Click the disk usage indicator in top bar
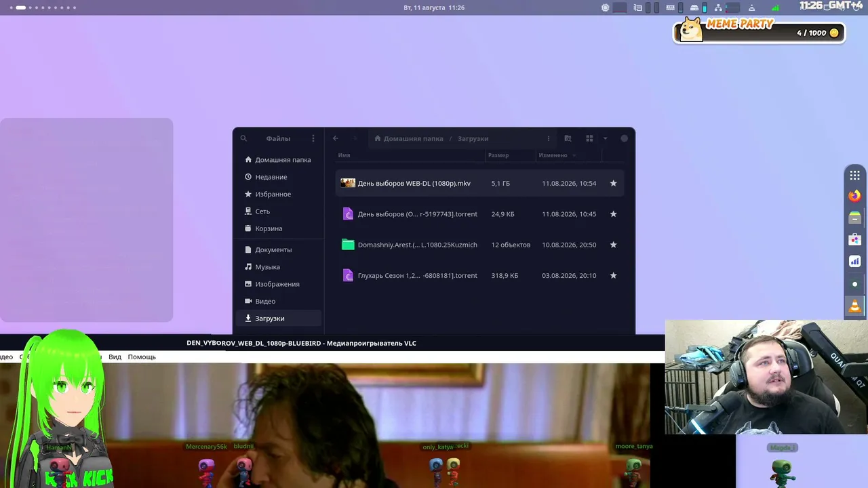This screenshot has height=488, width=868. point(694,8)
